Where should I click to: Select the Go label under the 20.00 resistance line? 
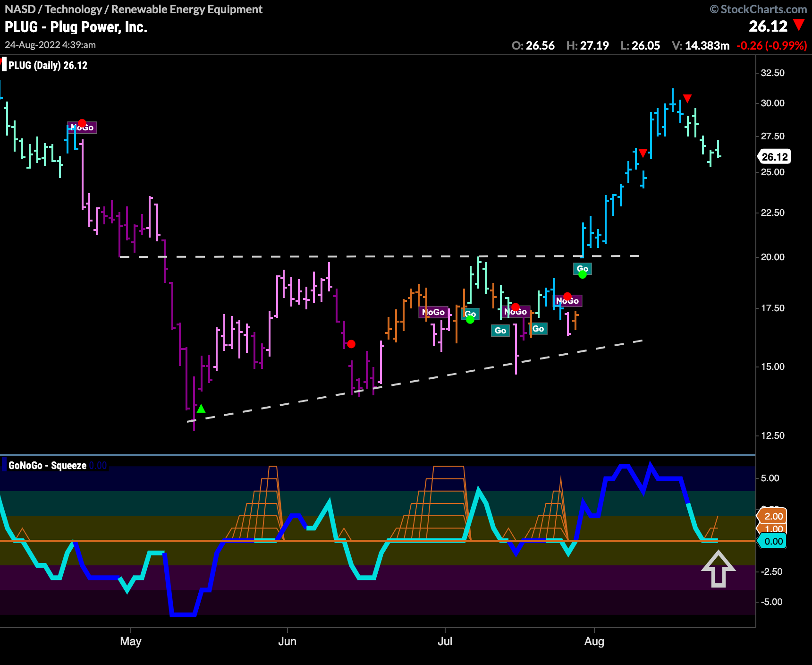click(583, 269)
